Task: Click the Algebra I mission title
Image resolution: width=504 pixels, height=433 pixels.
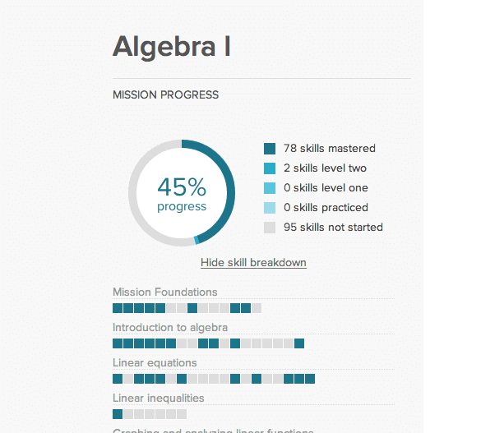Action: [172, 48]
